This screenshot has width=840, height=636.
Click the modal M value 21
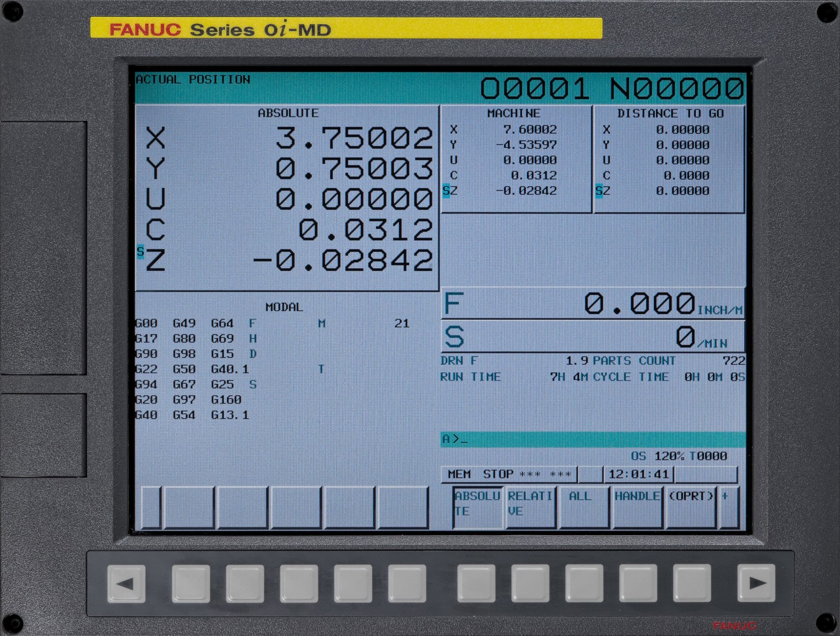402,323
